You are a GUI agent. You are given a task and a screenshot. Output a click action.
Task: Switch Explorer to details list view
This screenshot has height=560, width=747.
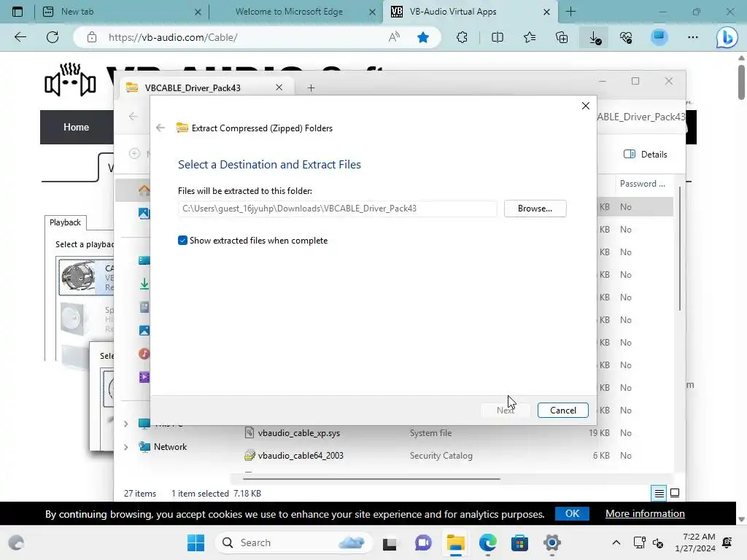659,494
